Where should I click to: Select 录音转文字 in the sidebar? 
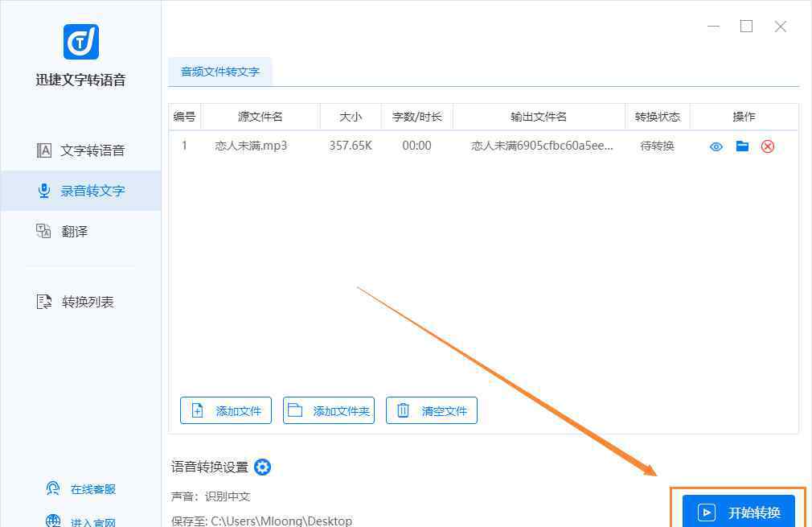80,191
